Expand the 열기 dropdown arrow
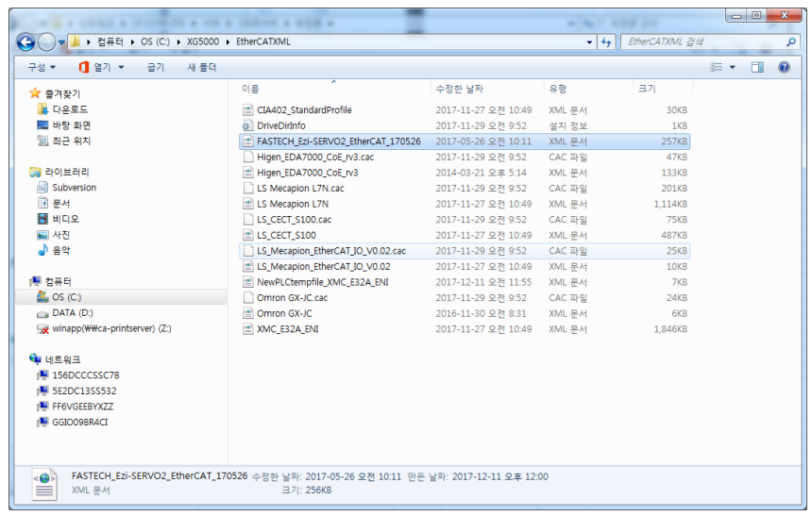Screen dimensions: 812x516 coord(121,67)
